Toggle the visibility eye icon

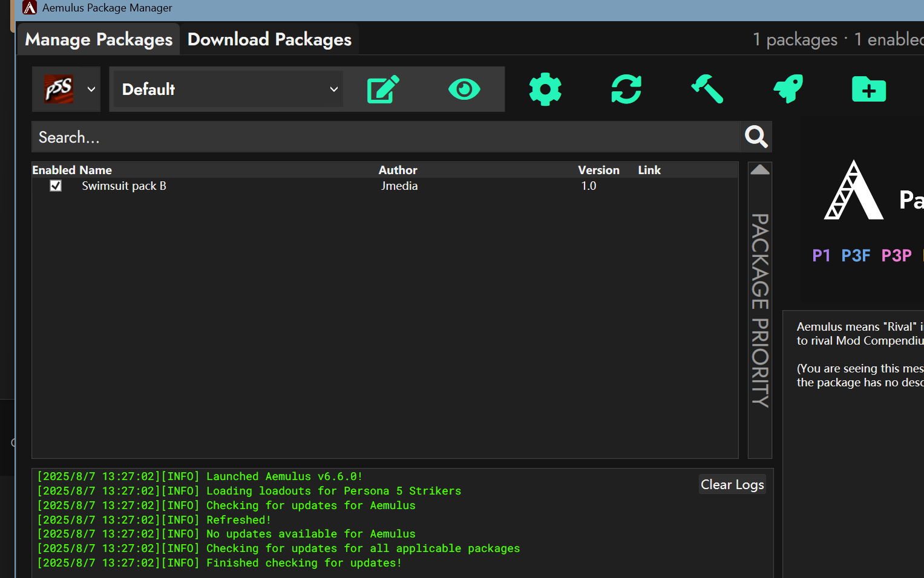pyautogui.click(x=464, y=89)
